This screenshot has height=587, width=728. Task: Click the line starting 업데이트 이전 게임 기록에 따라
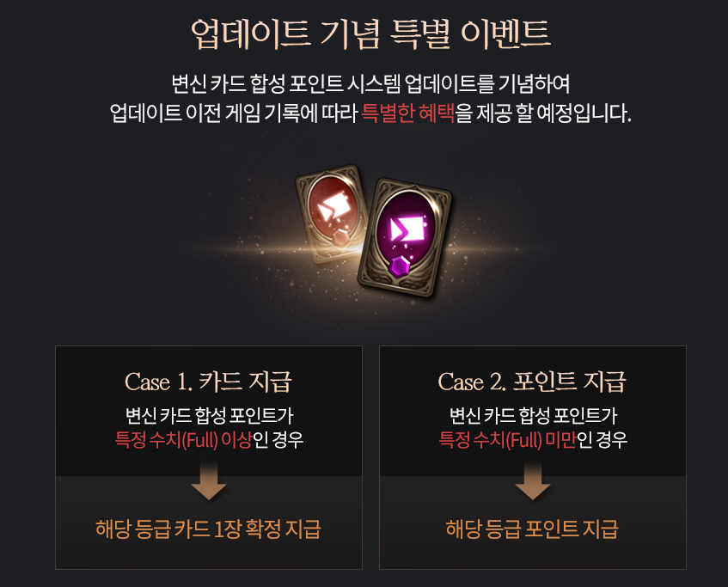[370, 113]
